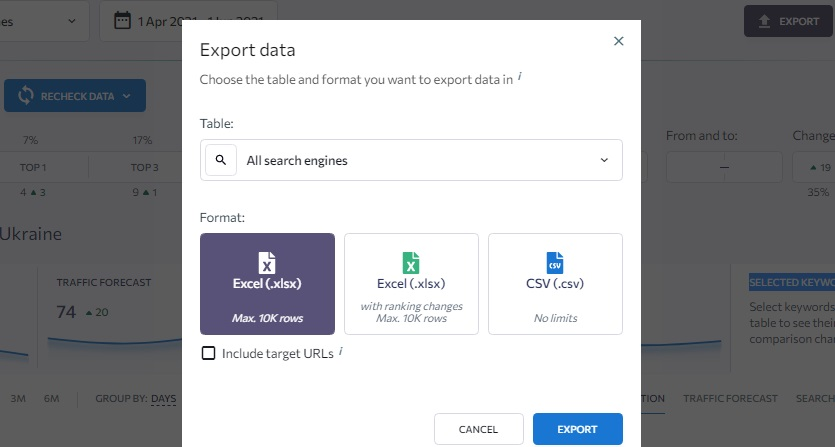835x447 pixels.
Task: Open the date range picker calendar icon
Action: pos(122,21)
